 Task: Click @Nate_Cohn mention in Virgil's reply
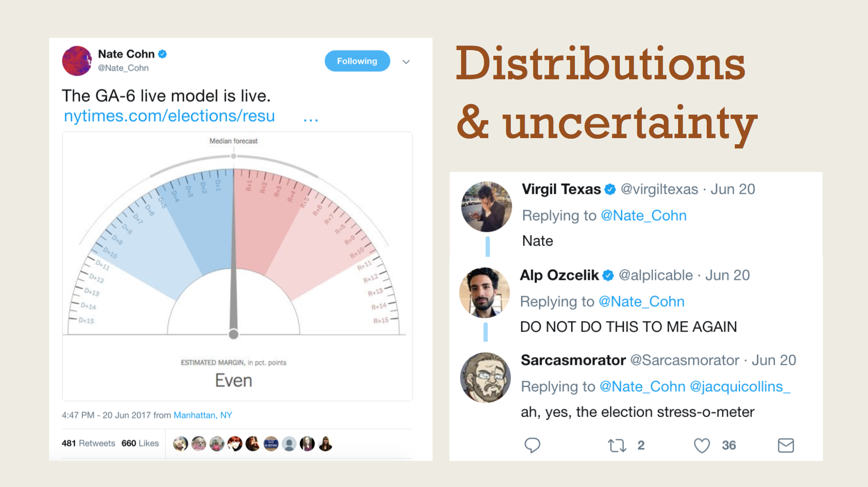(643, 215)
